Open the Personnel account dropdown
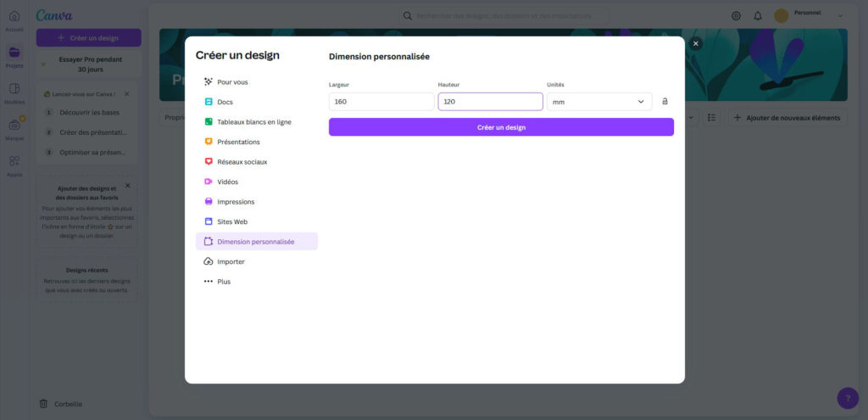This screenshot has width=868, height=420. [810, 15]
